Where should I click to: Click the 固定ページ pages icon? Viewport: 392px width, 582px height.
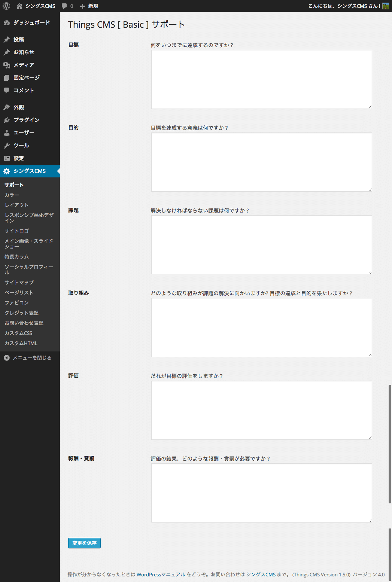tap(7, 78)
